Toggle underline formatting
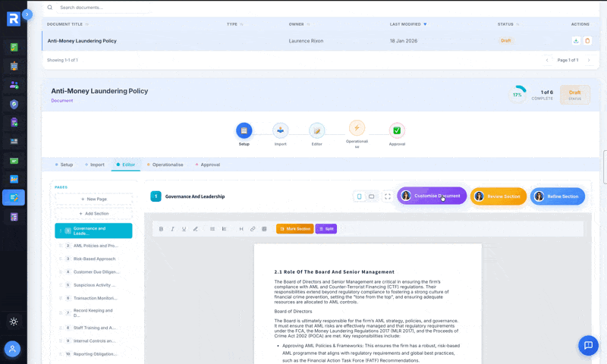Viewport: 607px width, 364px height. coord(184,229)
